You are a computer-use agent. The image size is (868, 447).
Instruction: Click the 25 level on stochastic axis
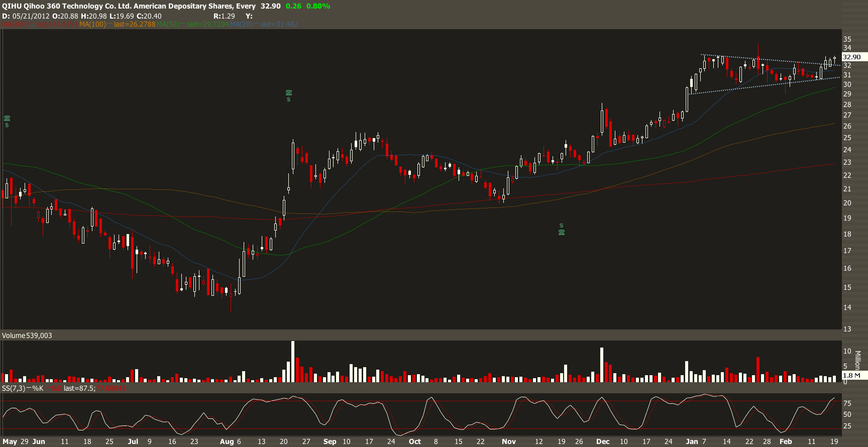(x=847, y=426)
